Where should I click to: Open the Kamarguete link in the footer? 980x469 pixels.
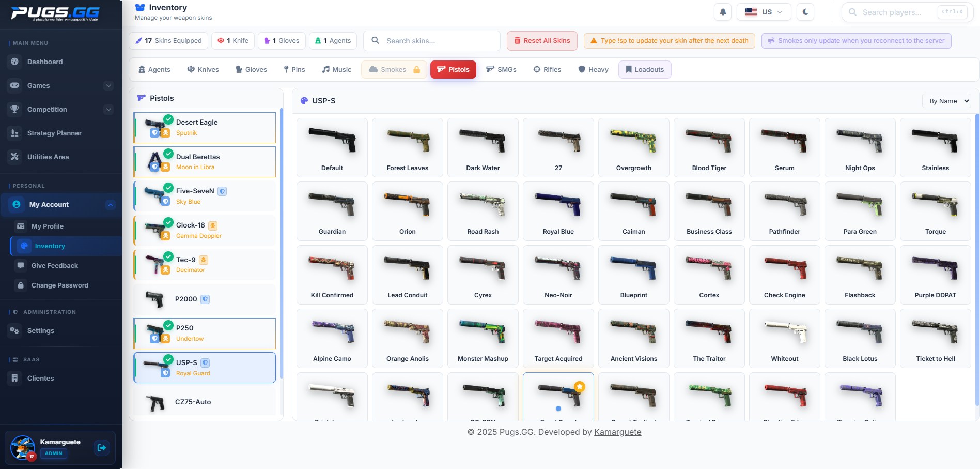point(617,432)
